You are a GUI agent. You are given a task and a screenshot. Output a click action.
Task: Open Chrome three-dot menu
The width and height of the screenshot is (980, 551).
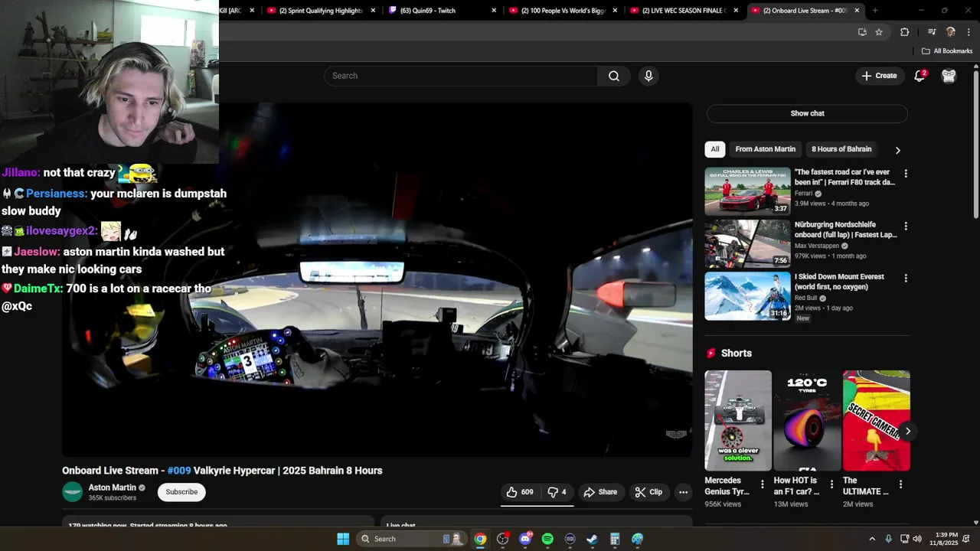(969, 32)
